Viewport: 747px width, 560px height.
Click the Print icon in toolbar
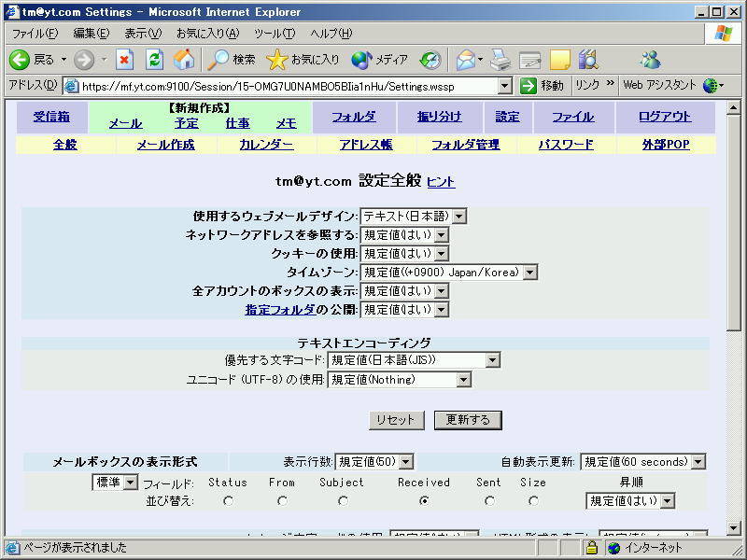500,59
